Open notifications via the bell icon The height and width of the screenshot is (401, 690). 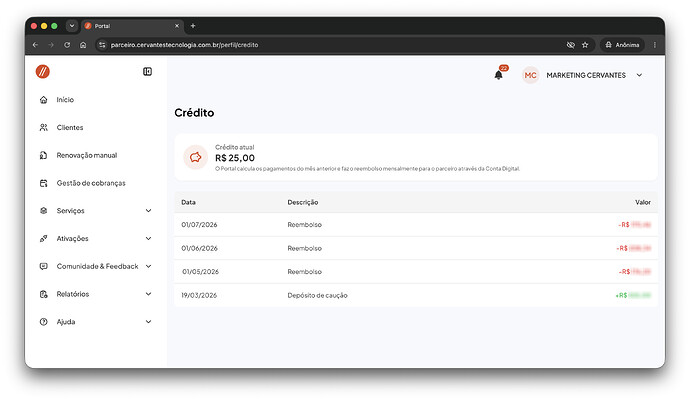(x=498, y=75)
